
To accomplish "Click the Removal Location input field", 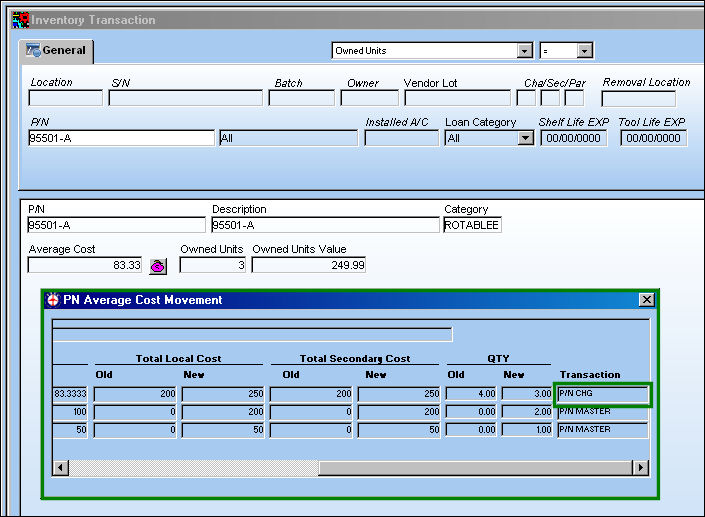I will (x=638, y=99).
